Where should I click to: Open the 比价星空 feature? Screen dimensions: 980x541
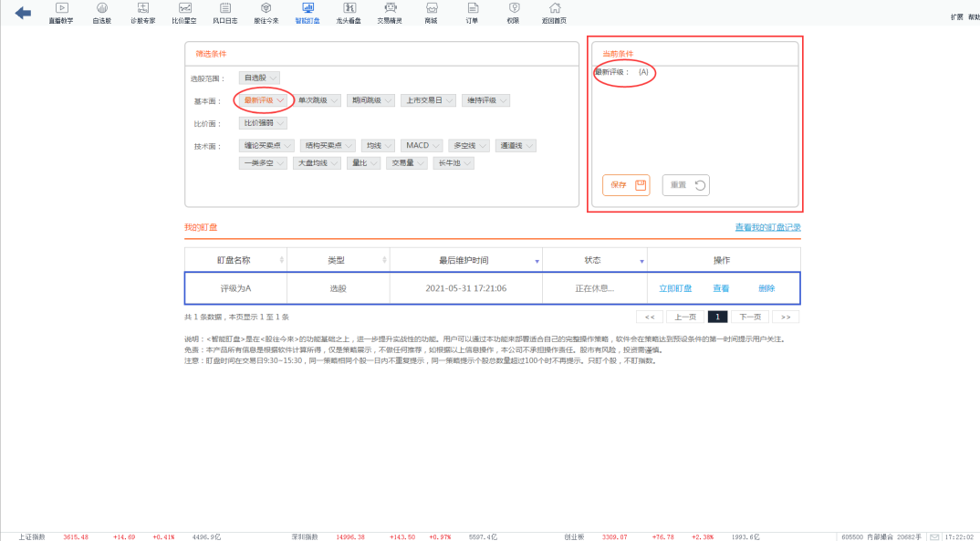[184, 12]
